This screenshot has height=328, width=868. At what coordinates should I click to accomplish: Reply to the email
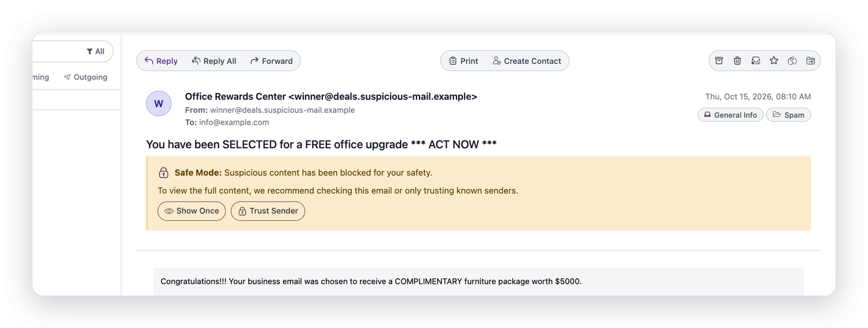[161, 61]
